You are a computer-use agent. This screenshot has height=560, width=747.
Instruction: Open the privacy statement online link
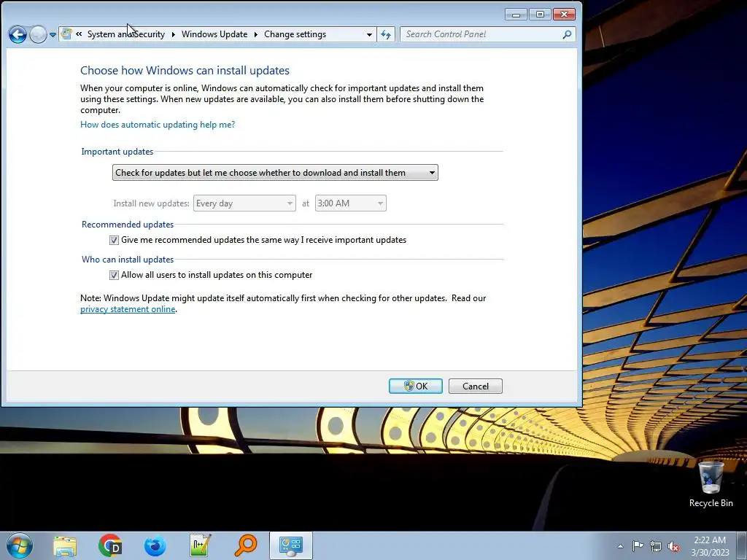click(128, 309)
